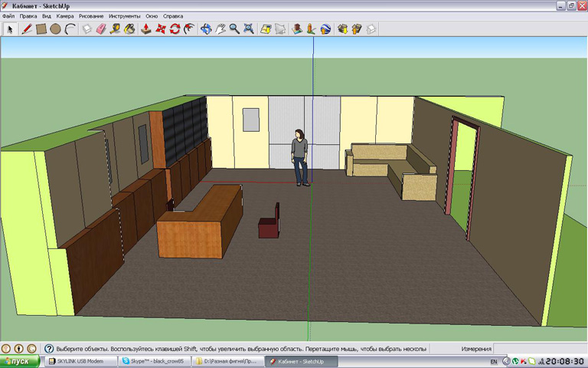Viewport: 588px width, 368px height.
Task: Select the Paint Bucket tool
Action: 129,29
